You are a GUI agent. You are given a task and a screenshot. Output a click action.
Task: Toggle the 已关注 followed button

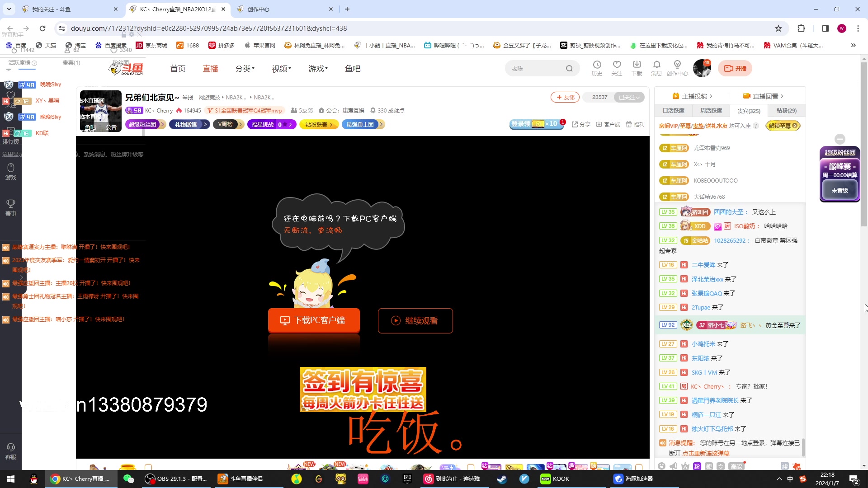coord(629,97)
